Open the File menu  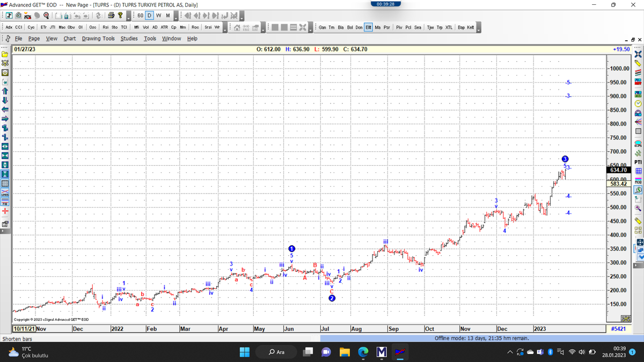pyautogui.click(x=18, y=39)
